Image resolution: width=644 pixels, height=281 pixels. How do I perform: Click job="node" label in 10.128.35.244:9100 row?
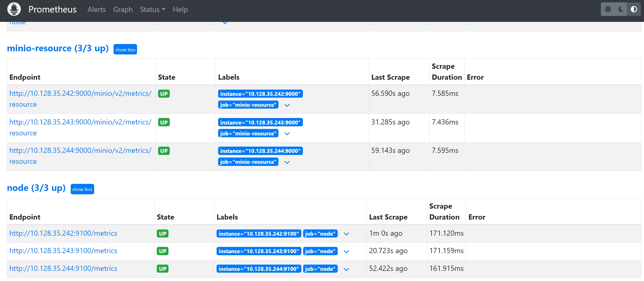click(x=320, y=269)
